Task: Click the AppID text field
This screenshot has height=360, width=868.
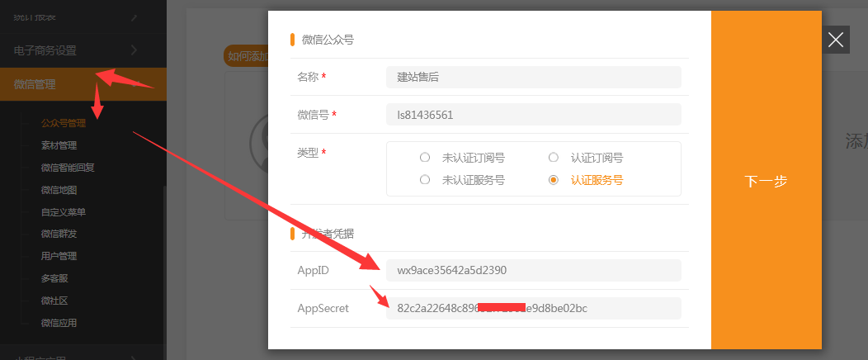Action: click(x=533, y=270)
